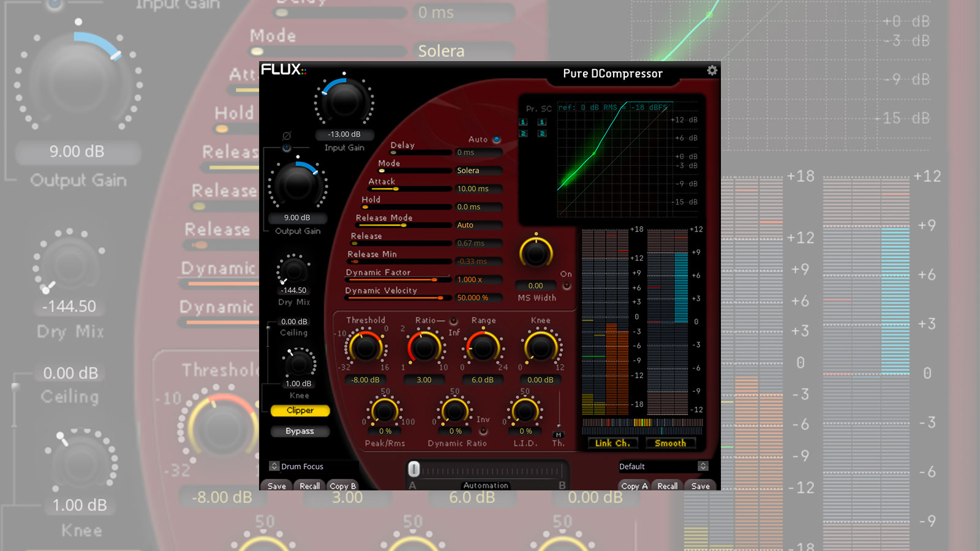Screen dimensions: 980x551
Task: Click the Automation label button
Action: [486, 485]
